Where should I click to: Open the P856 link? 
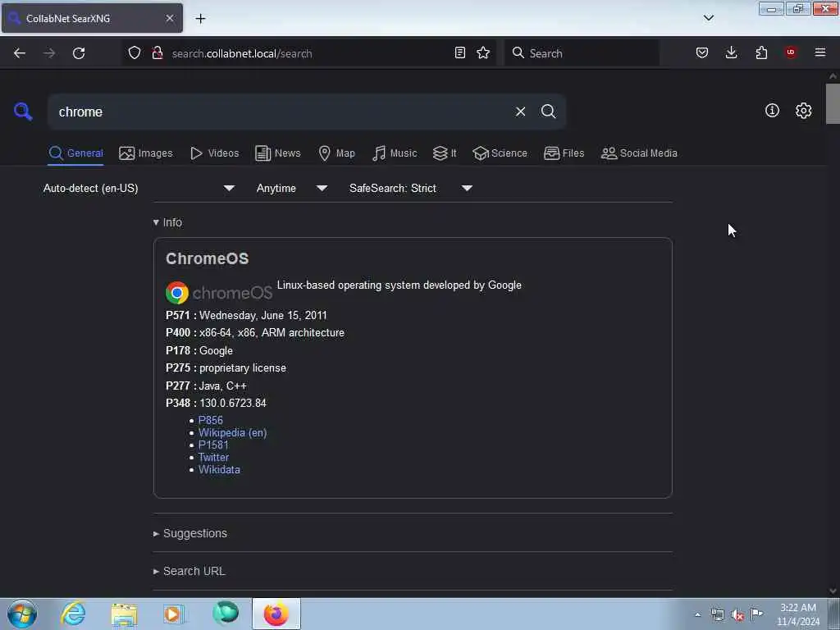coord(211,420)
